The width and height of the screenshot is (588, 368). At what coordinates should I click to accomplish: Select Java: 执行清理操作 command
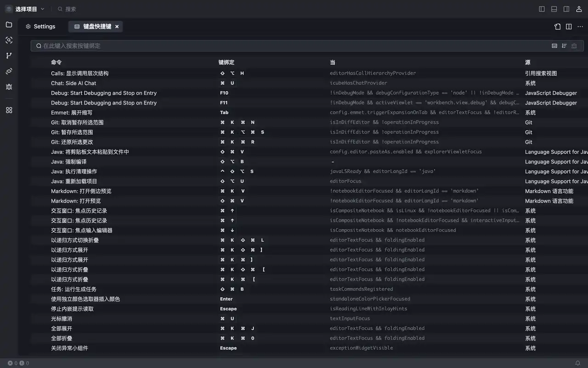coord(74,172)
